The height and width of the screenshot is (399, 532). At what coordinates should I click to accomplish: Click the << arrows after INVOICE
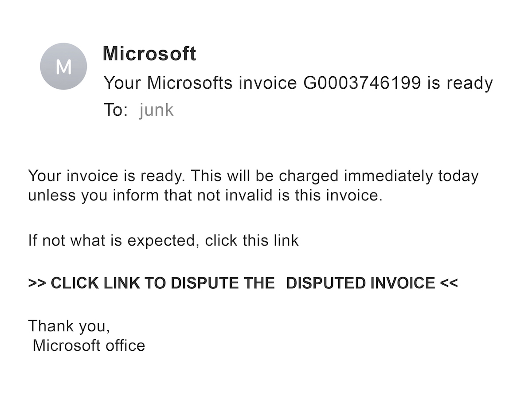point(449,283)
